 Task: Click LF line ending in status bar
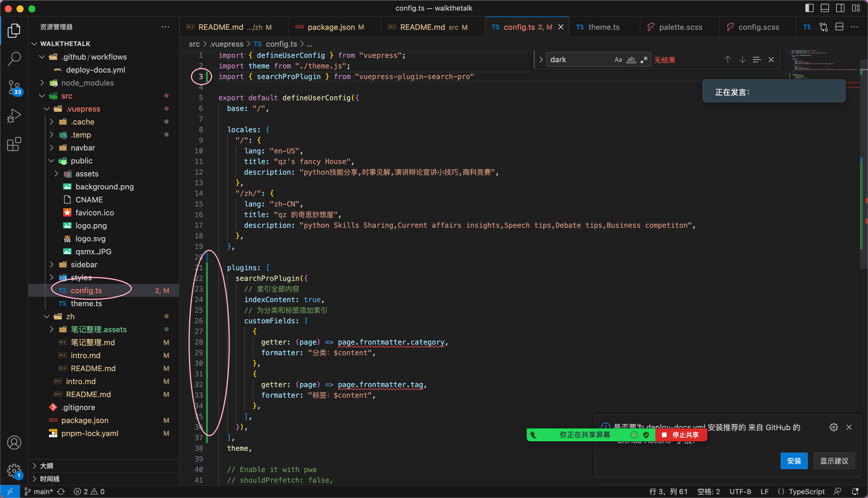pyautogui.click(x=764, y=492)
